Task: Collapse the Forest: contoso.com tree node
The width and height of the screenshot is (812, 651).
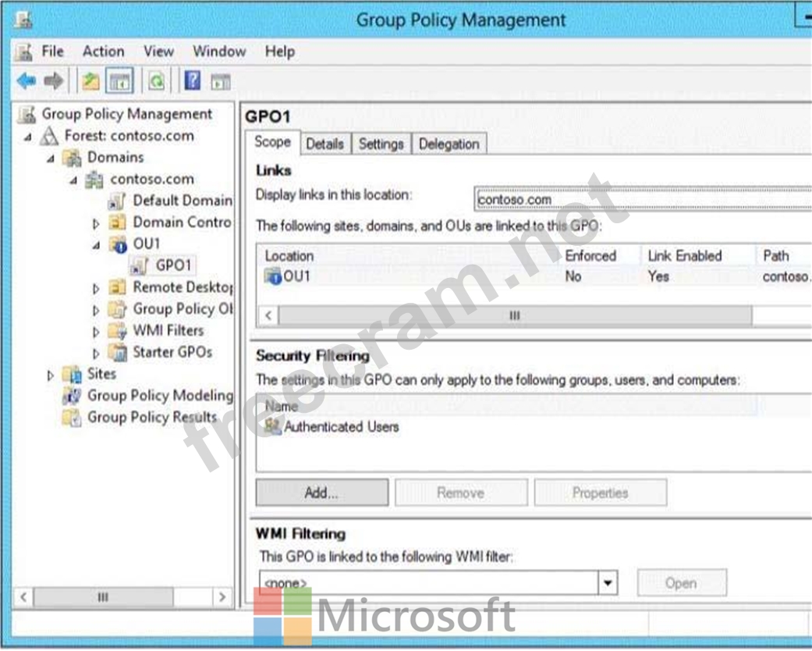Action: (x=28, y=137)
